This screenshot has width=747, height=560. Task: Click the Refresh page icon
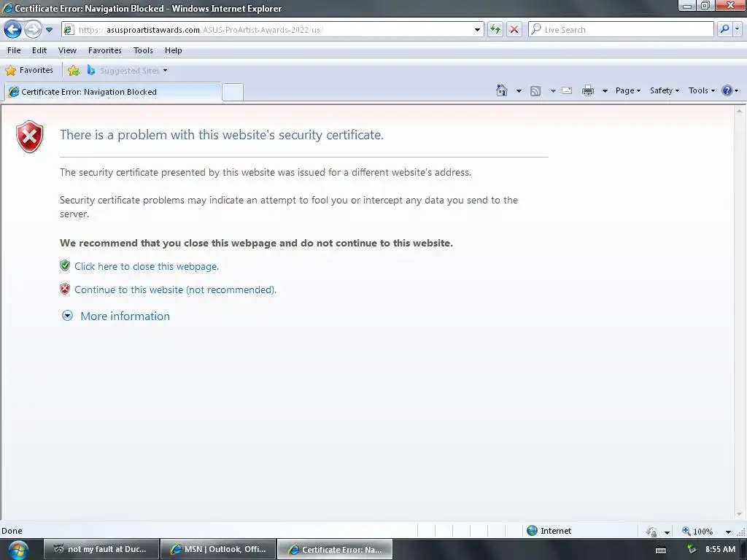tap(495, 29)
